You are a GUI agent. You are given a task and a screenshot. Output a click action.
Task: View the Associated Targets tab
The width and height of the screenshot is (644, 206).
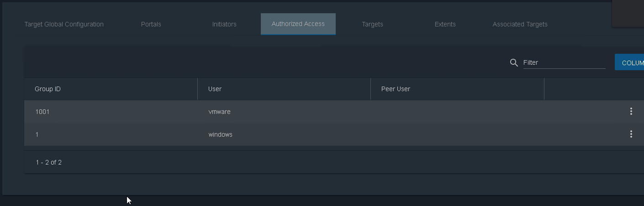(520, 24)
